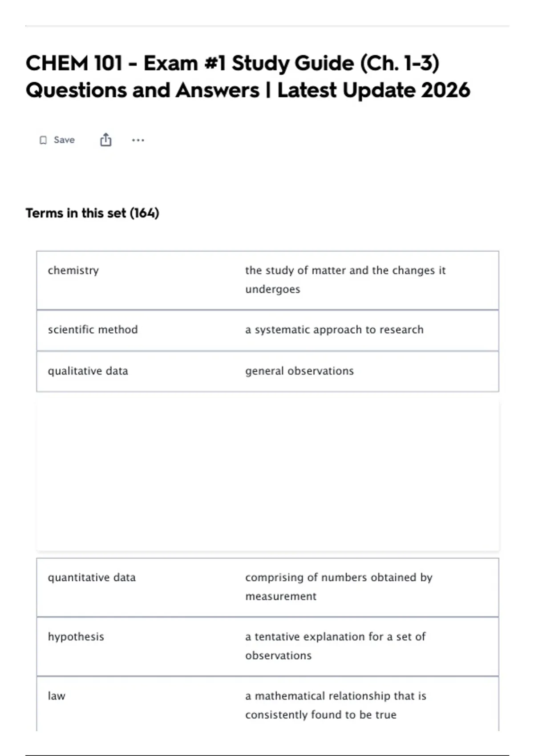Click the Save text label
The image size is (534, 756).
64,140
